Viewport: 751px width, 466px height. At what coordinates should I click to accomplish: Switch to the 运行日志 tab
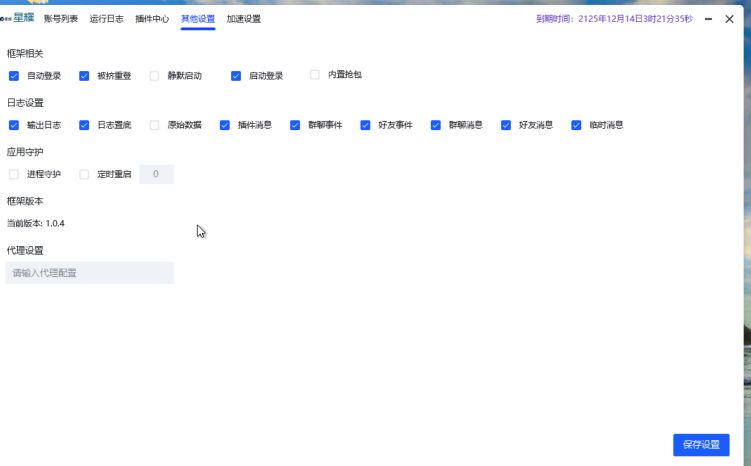tap(106, 19)
